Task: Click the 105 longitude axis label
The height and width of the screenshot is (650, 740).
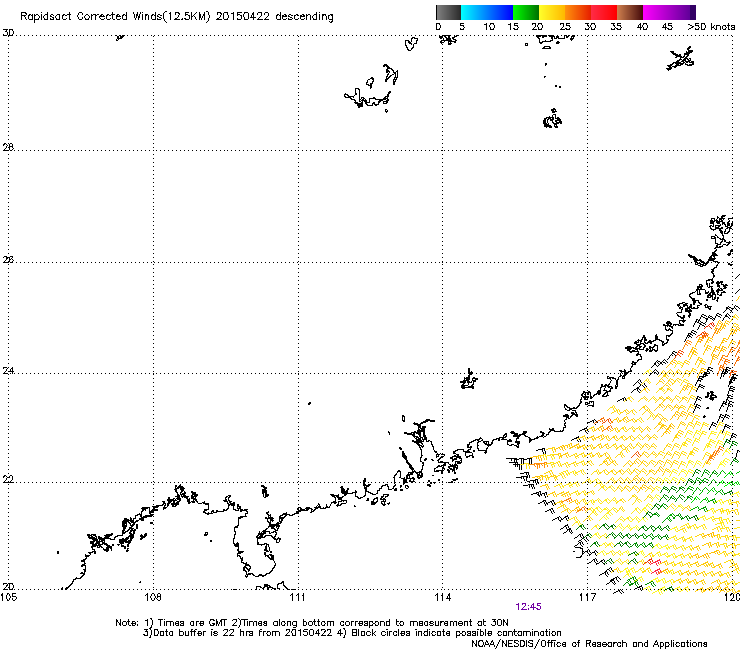Action: tap(8, 598)
